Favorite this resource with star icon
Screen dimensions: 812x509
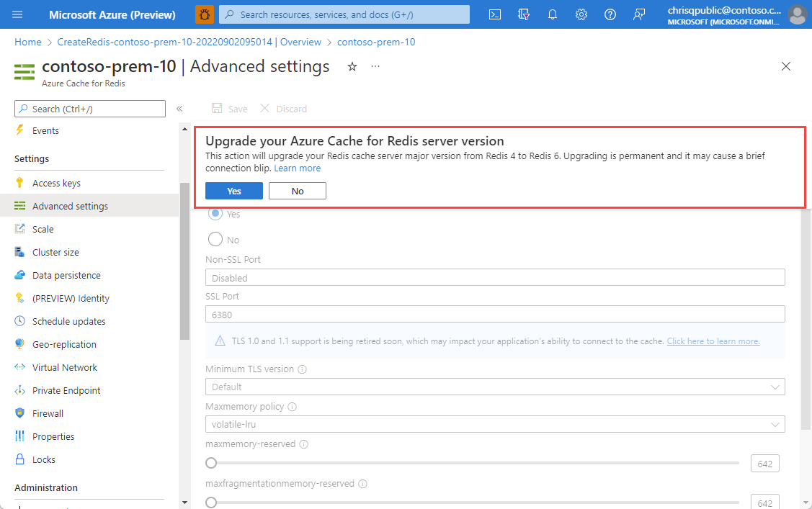tap(352, 66)
